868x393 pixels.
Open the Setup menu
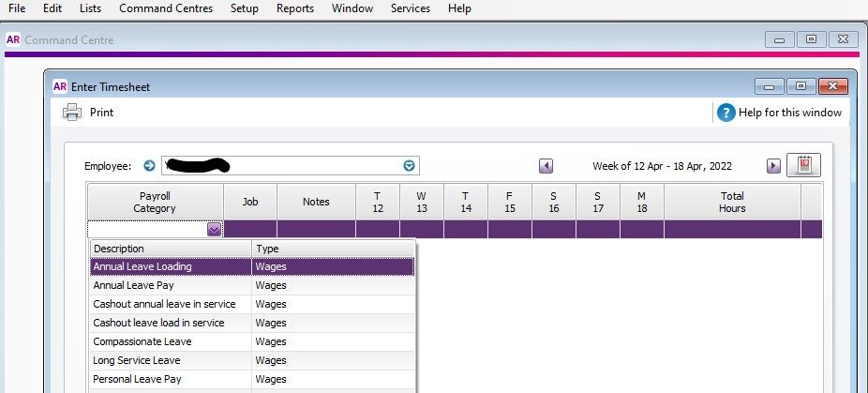(245, 8)
